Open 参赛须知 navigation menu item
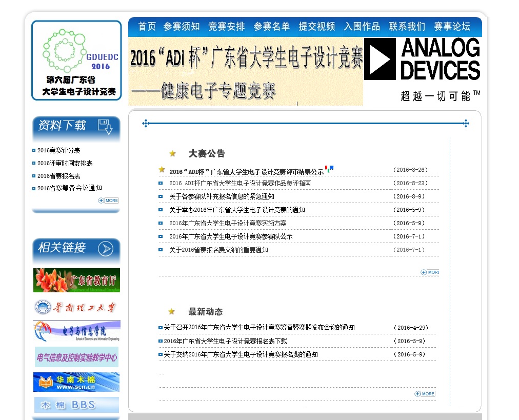519x420 pixels. [x=182, y=27]
